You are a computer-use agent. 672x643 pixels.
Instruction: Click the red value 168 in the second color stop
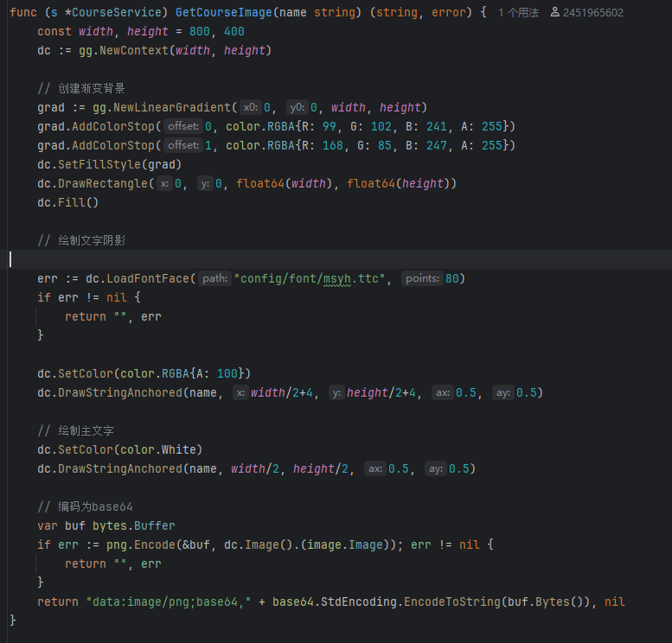pyautogui.click(x=333, y=146)
